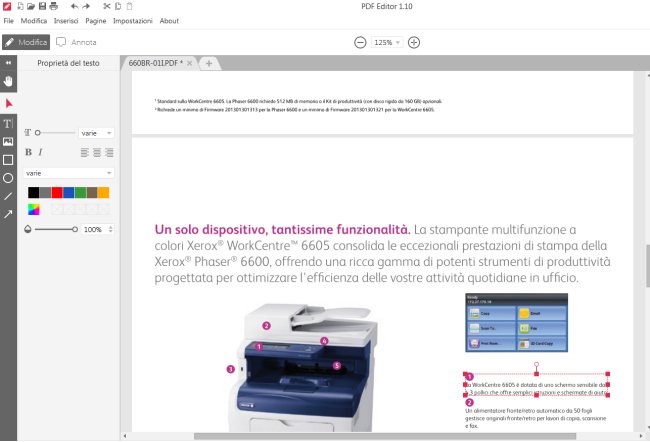Select the Hand pan tool

pyautogui.click(x=8, y=81)
